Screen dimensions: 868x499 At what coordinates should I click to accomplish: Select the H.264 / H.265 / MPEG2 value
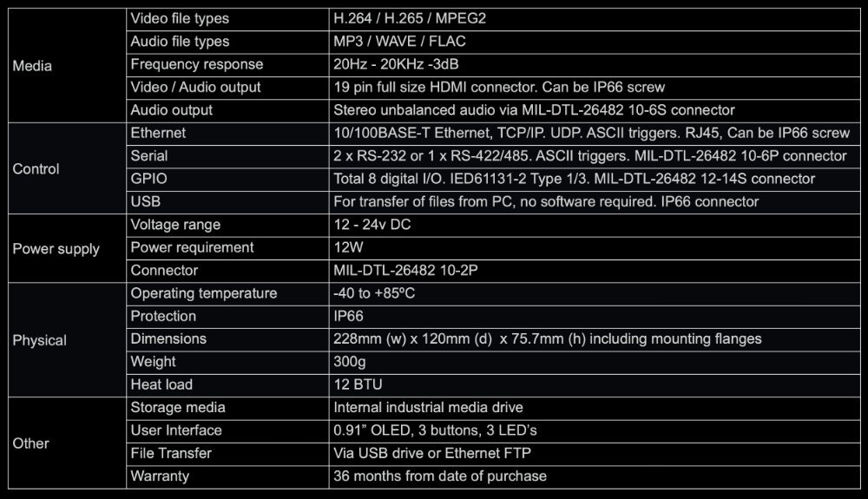[410, 18]
